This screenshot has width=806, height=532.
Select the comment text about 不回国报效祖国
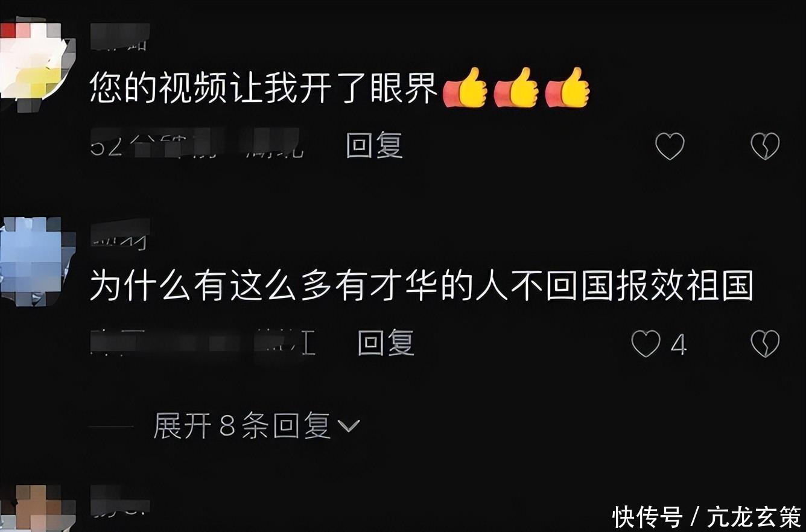(422, 287)
